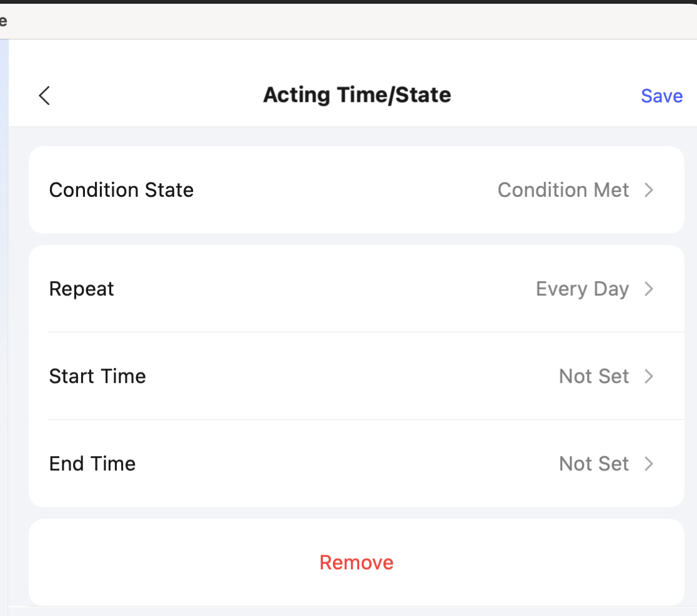
Task: Click the blue sidebar strip at left edge
Action: click(4, 312)
